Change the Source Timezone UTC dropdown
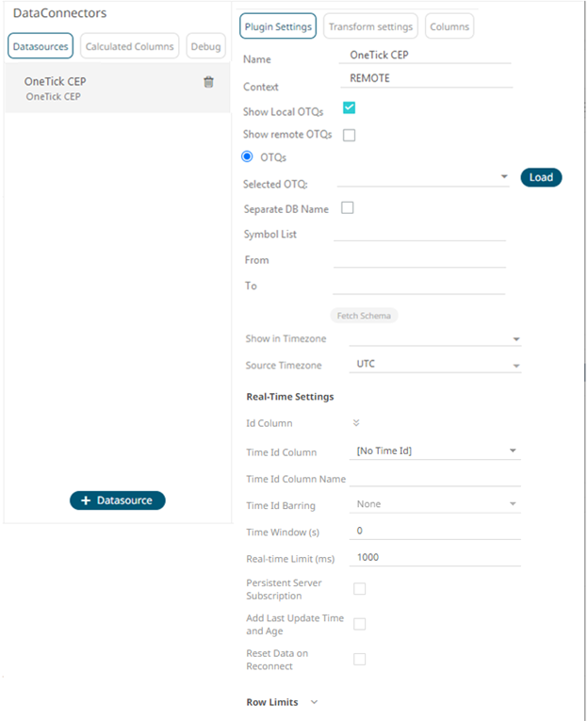The image size is (588, 721). 436,365
